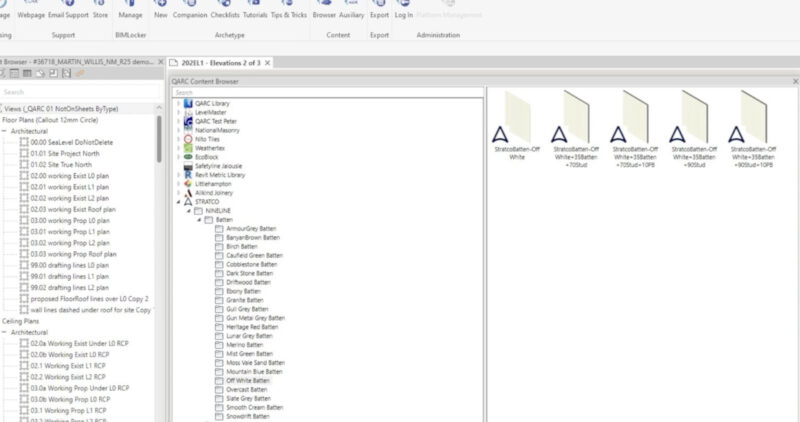
Task: Launch the Content Browser ribbon button
Action: point(324,10)
